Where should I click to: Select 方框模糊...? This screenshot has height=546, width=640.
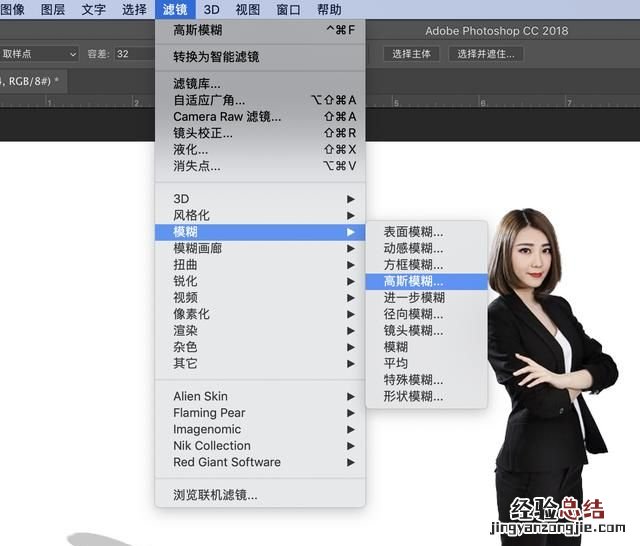[x=427, y=265]
